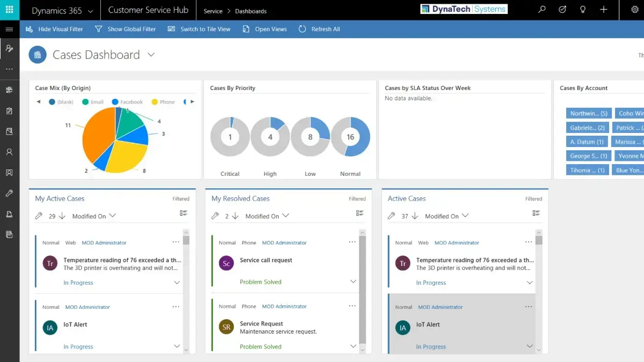The height and width of the screenshot is (362, 644).
Task: Open the Cases Dashboard selector chevron
Action: click(x=151, y=55)
